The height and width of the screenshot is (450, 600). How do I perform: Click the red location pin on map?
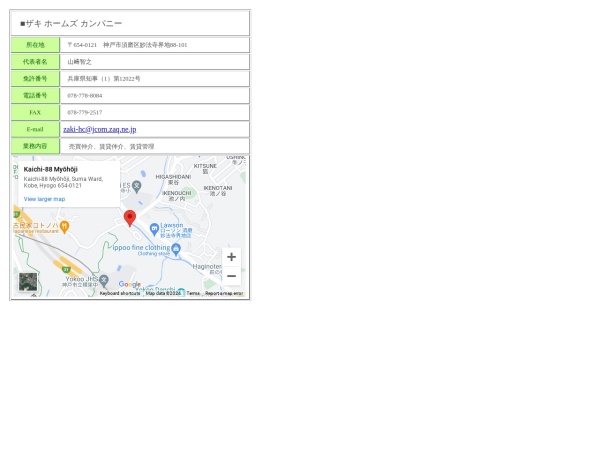tap(129, 217)
